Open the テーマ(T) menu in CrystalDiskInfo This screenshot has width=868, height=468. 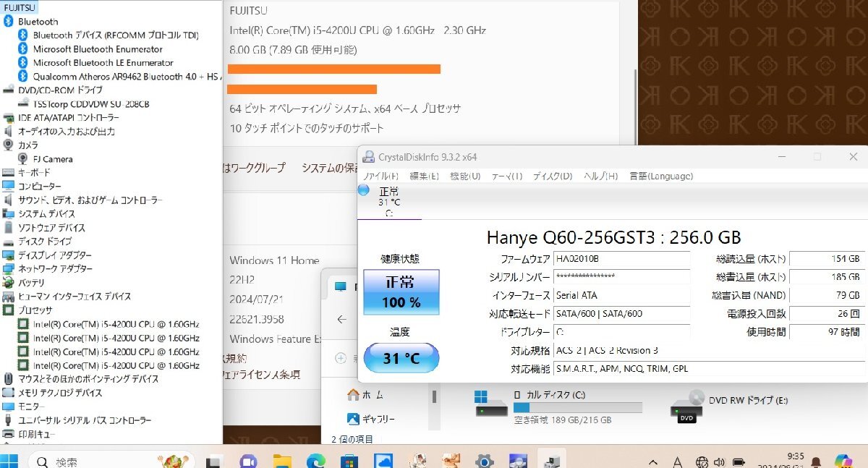(x=507, y=176)
